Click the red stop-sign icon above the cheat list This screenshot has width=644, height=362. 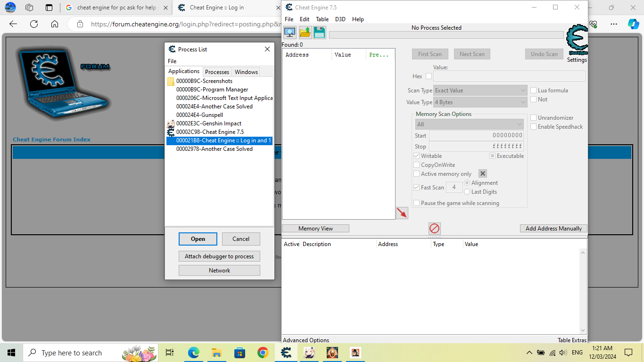[x=434, y=228]
